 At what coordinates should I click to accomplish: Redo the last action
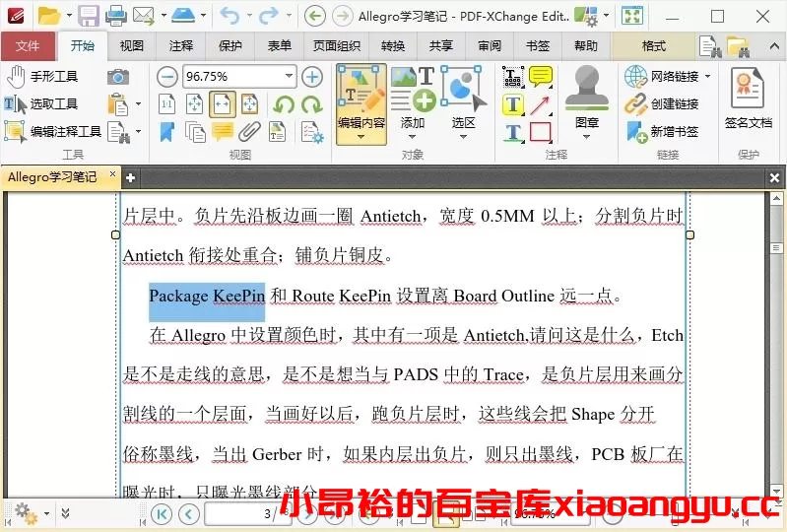point(268,16)
